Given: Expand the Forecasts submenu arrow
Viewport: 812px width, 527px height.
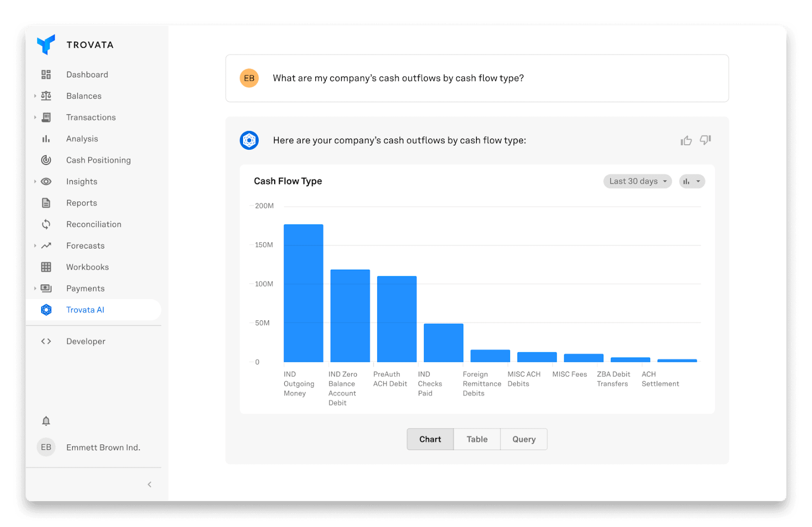Looking at the screenshot, I should [35, 246].
